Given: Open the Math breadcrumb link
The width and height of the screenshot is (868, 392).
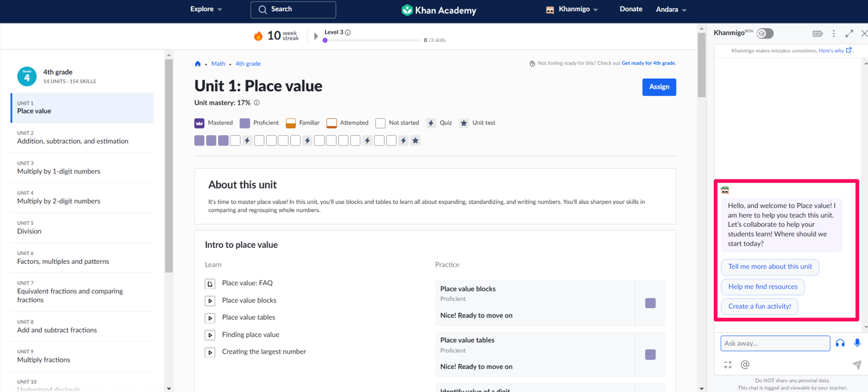Looking at the screenshot, I should coord(218,63).
